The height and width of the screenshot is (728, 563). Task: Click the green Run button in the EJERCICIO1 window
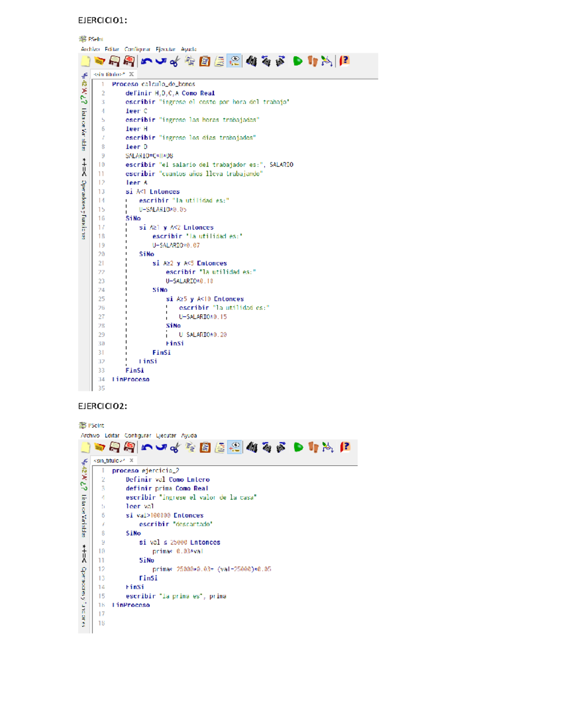coord(297,61)
